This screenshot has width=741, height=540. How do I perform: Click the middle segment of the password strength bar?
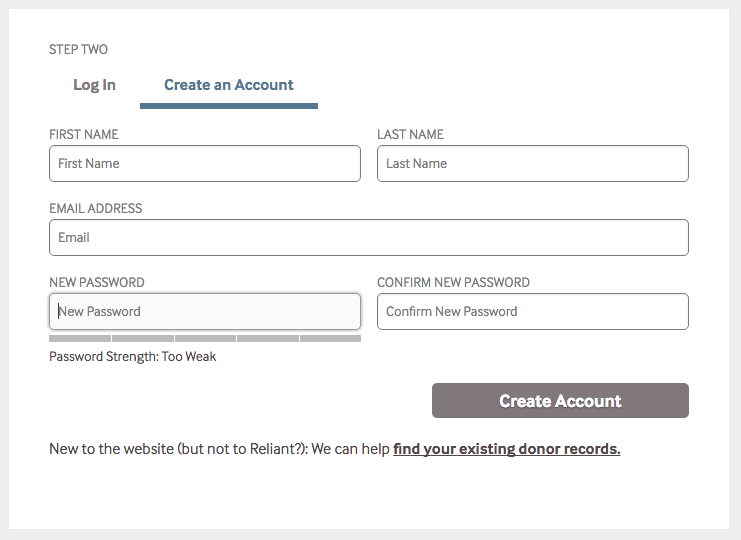click(205, 339)
